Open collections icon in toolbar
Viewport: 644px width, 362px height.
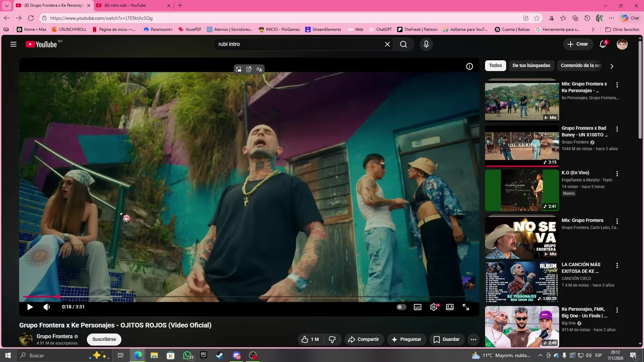(x=575, y=18)
